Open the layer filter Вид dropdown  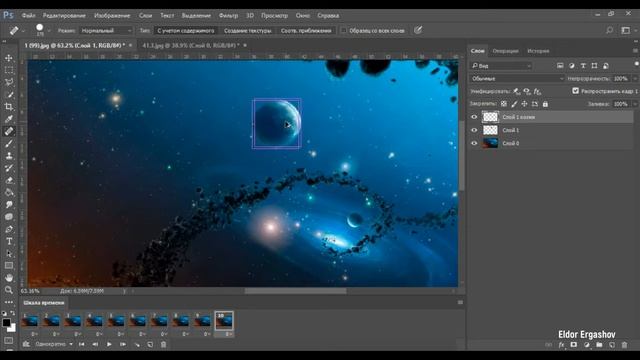tap(501, 66)
